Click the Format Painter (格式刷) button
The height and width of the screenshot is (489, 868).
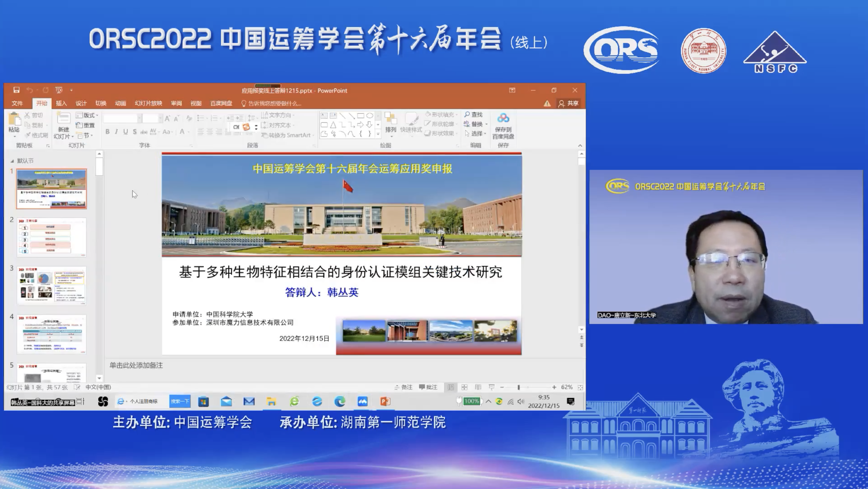pos(36,135)
